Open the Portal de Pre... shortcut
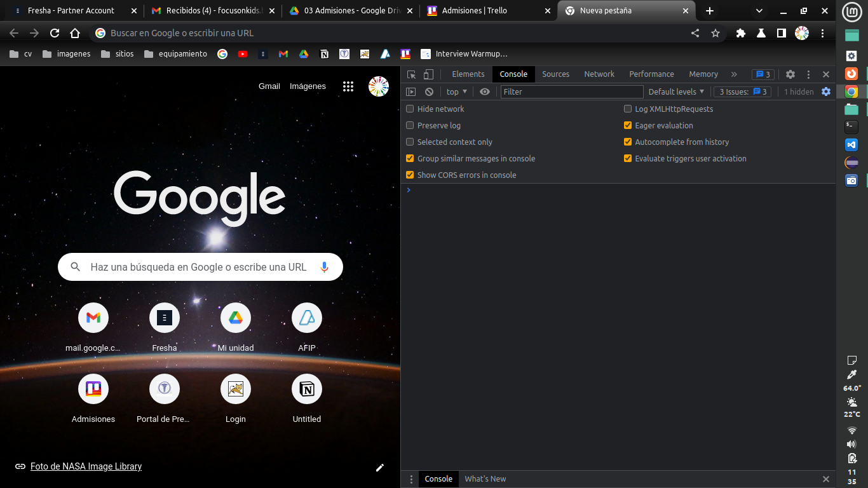This screenshot has width=868, height=488. pyautogui.click(x=165, y=399)
